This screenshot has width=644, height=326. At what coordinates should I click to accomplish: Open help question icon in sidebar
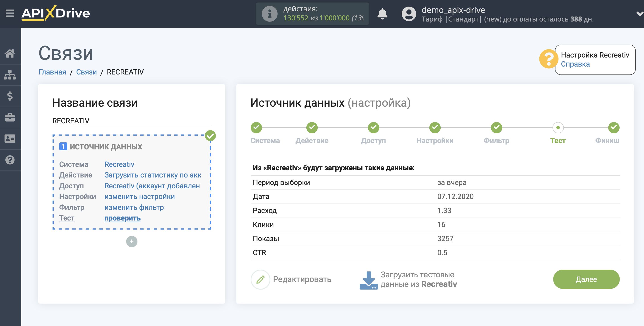[x=10, y=160]
